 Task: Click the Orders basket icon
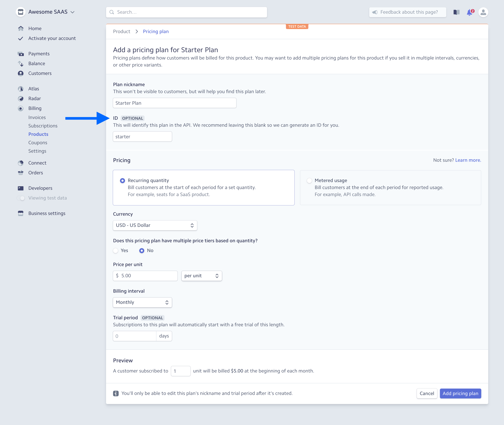tap(21, 173)
